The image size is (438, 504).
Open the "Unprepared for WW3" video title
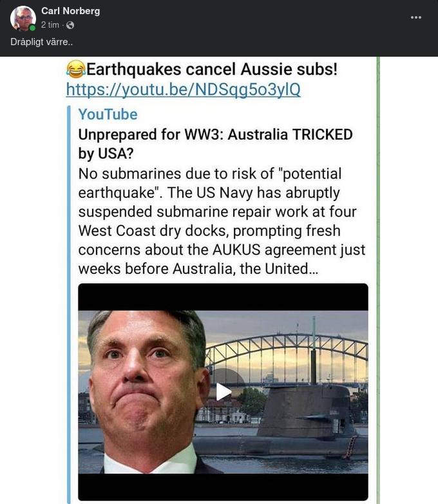click(215, 144)
